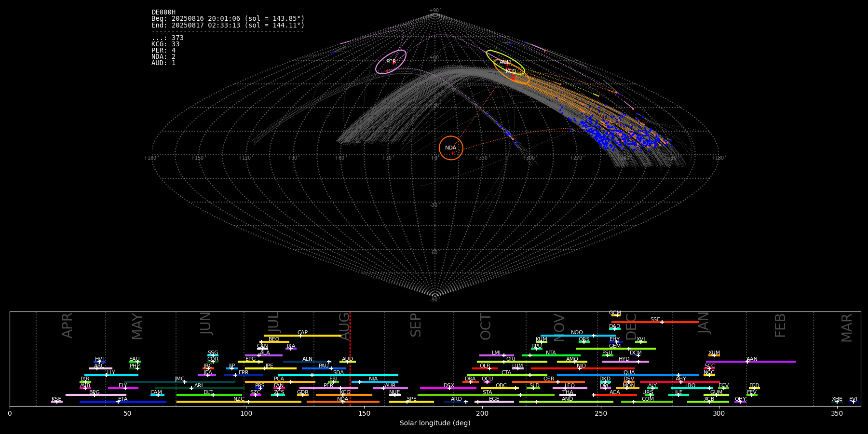The image size is (868, 434).
Task: Select the SDA shower bar in timeline
Action: 338,375
